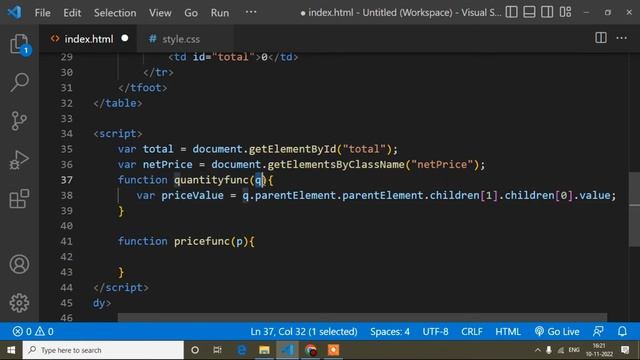Image resolution: width=640 pixels, height=360 pixels.
Task: Open the View menu
Action: tap(160, 13)
